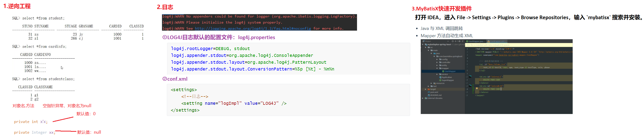
Task: Select the UserMapper file in tree
Action: tap(450, 71)
